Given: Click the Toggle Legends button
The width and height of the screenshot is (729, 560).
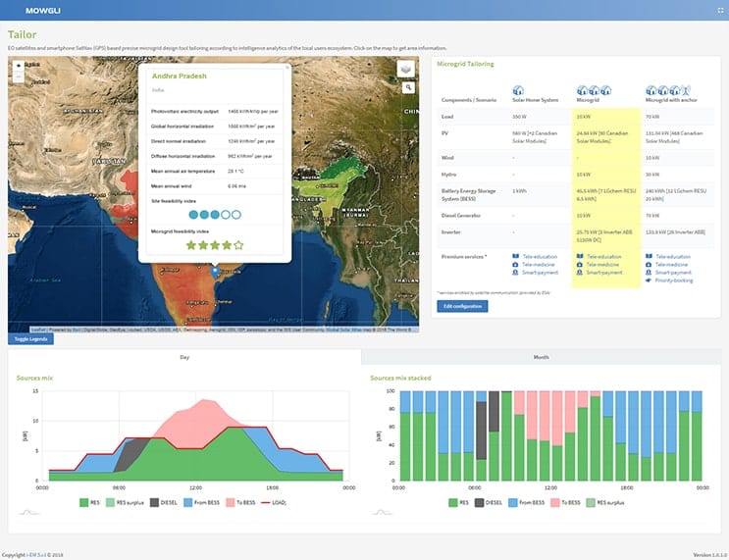Looking at the screenshot, I should 30,338.
